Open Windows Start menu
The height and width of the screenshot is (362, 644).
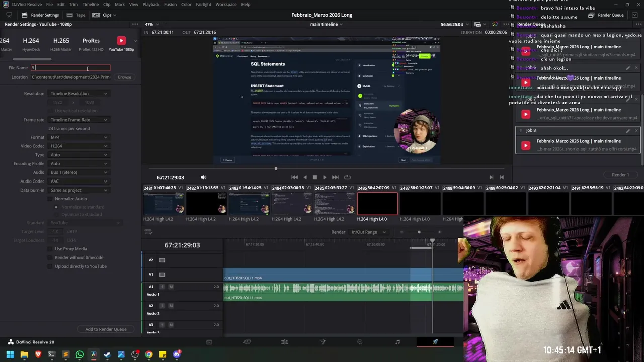click(10, 354)
